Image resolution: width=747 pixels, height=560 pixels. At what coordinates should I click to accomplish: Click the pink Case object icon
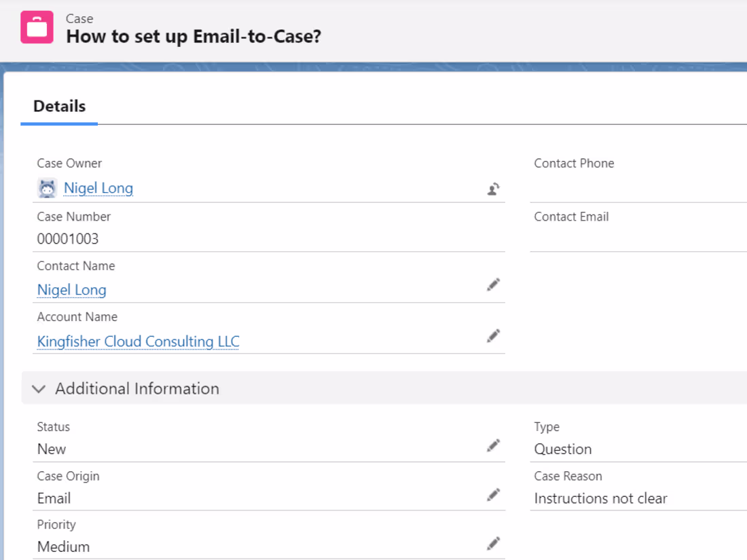point(38,27)
